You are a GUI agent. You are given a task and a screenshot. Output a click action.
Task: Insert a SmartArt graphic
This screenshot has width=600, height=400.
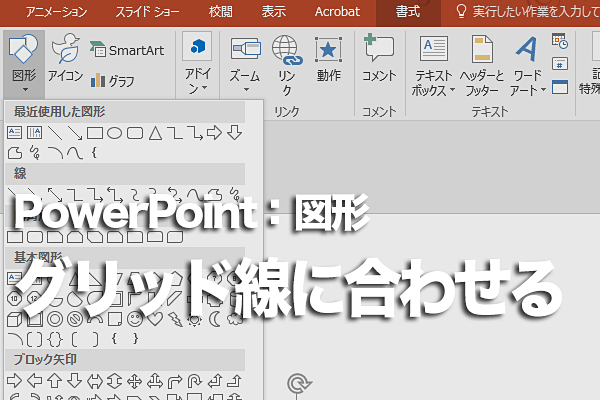point(127,50)
